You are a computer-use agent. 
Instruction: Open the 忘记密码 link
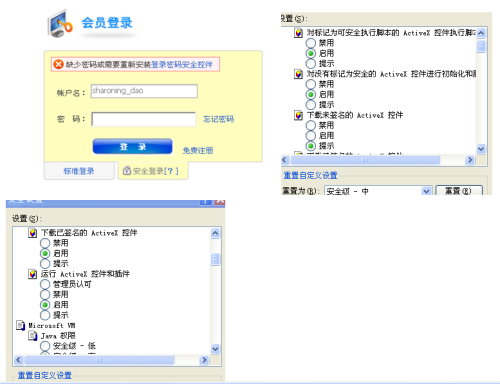coord(218,119)
